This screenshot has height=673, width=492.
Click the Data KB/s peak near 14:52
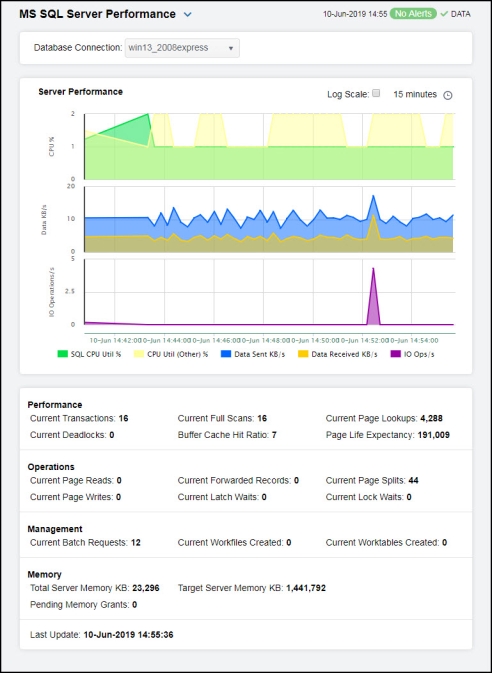coord(374,196)
